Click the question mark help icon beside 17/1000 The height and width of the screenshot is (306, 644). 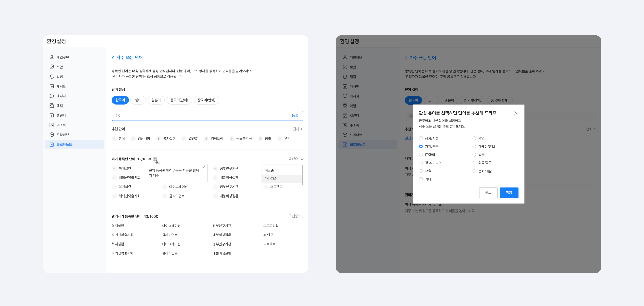click(x=155, y=159)
